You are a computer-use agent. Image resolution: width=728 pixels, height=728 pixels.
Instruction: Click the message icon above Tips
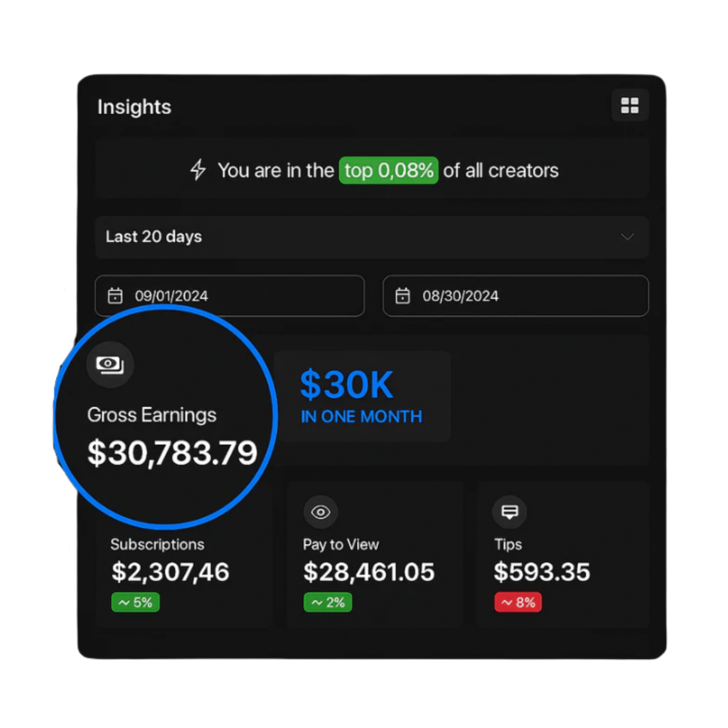(510, 512)
